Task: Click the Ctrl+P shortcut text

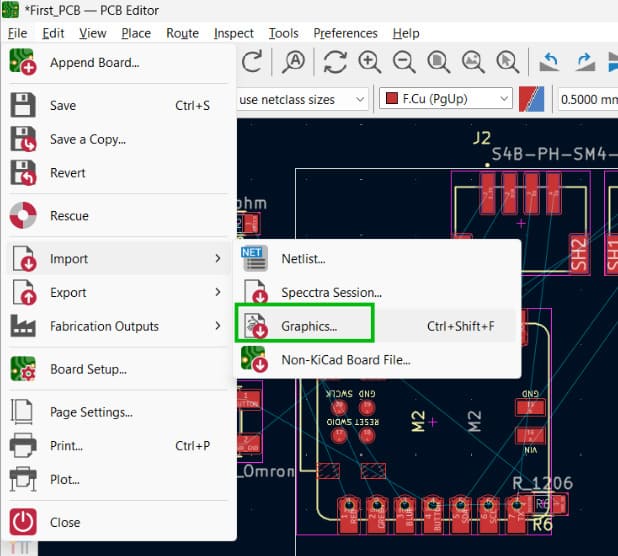Action: click(x=192, y=446)
